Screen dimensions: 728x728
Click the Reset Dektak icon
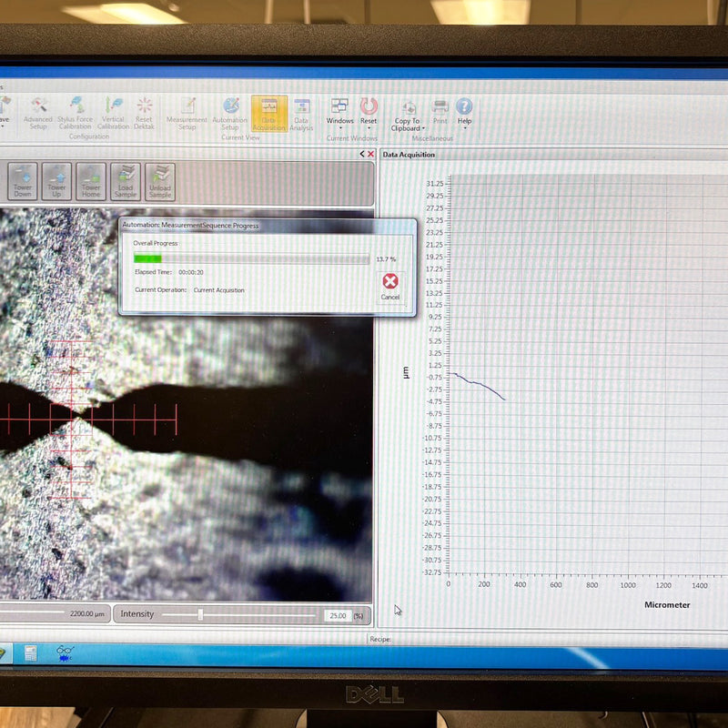144,113
